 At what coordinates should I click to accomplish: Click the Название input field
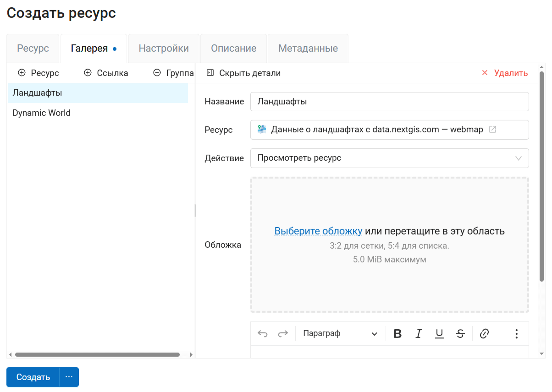pos(389,102)
